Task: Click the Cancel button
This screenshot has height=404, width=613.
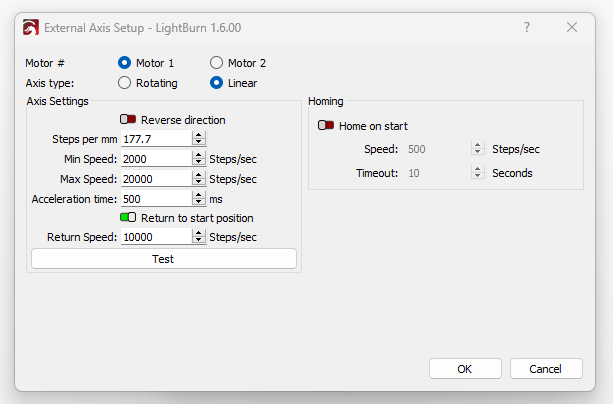Action: coord(546,369)
